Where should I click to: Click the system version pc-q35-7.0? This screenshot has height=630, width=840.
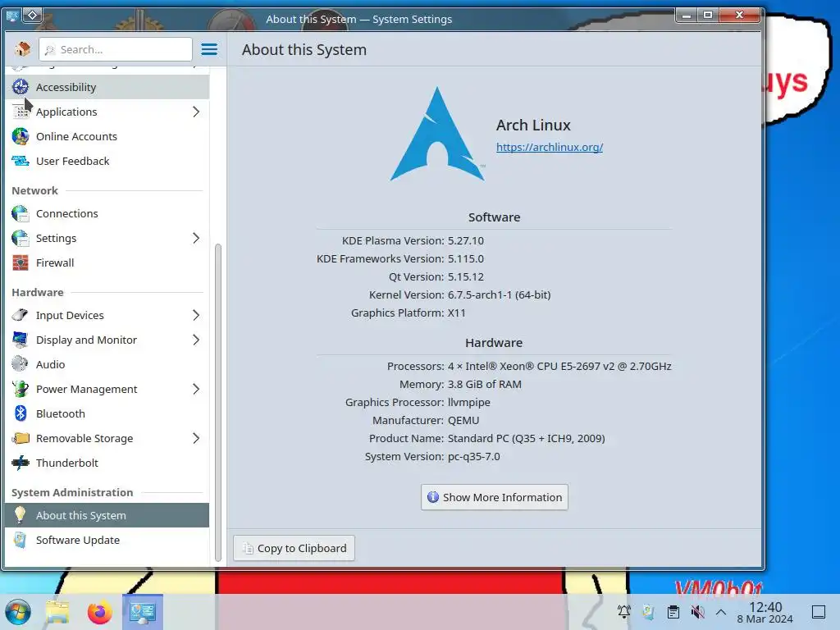pos(473,456)
